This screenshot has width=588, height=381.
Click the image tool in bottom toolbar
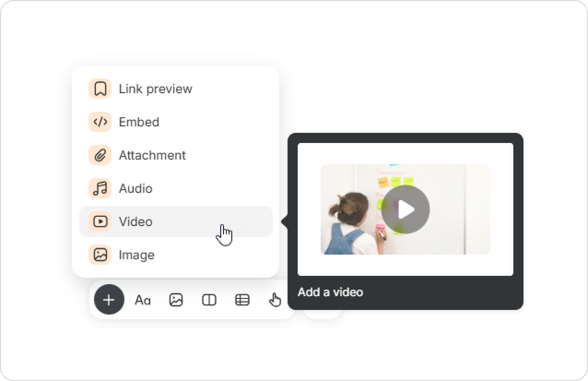pos(176,300)
